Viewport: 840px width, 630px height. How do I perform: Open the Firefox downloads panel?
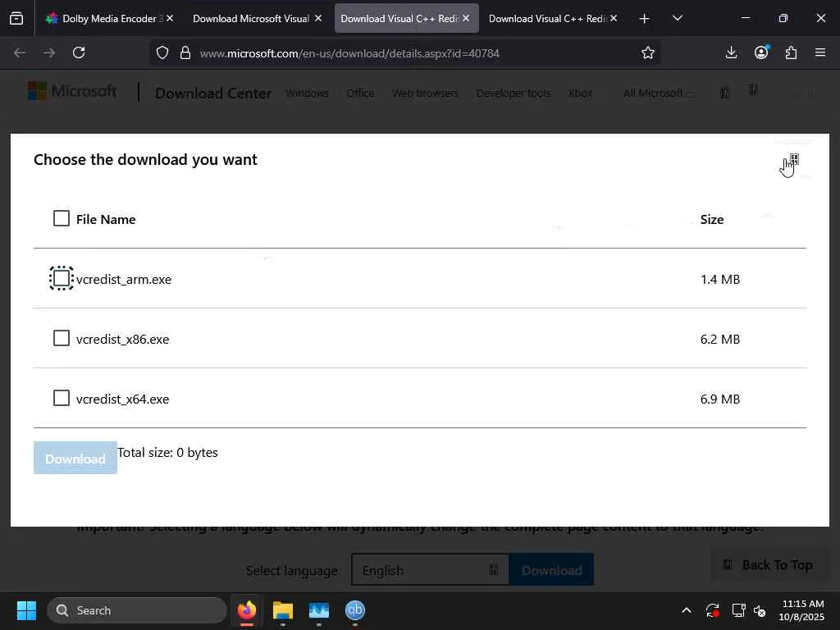pyautogui.click(x=731, y=52)
